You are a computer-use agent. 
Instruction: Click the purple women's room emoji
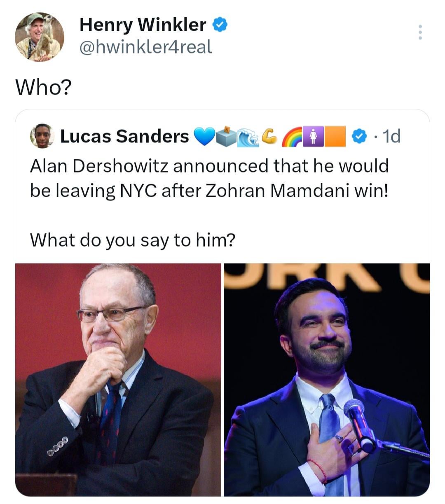pyautogui.click(x=313, y=137)
